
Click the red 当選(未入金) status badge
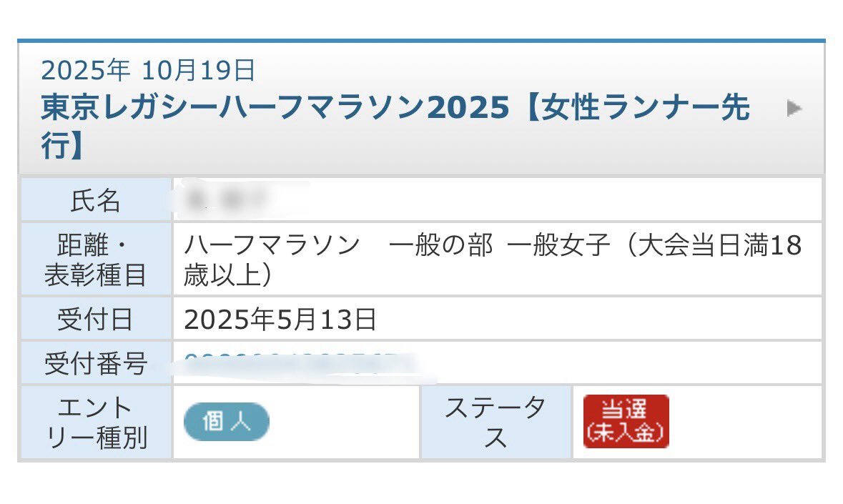pos(626,422)
